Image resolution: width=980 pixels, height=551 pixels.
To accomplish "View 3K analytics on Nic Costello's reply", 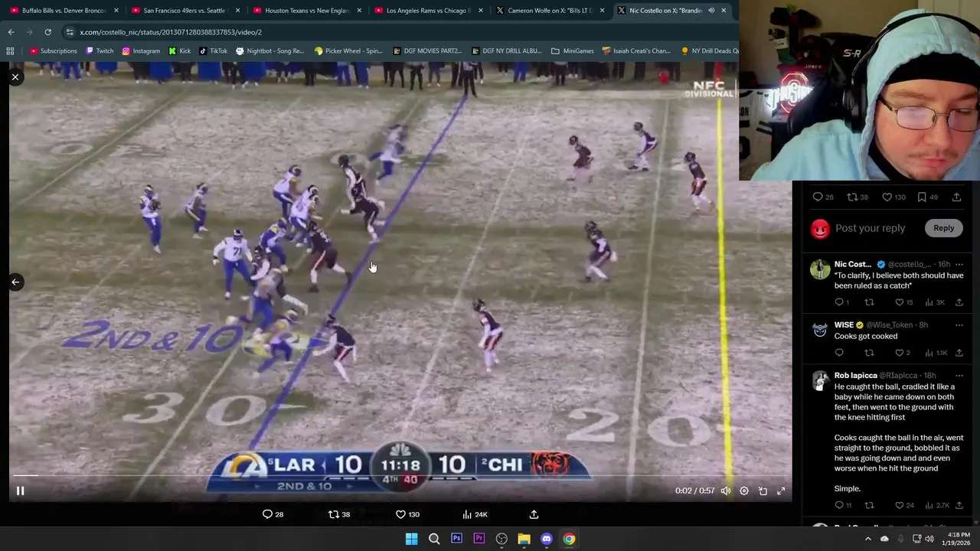I will (x=936, y=302).
